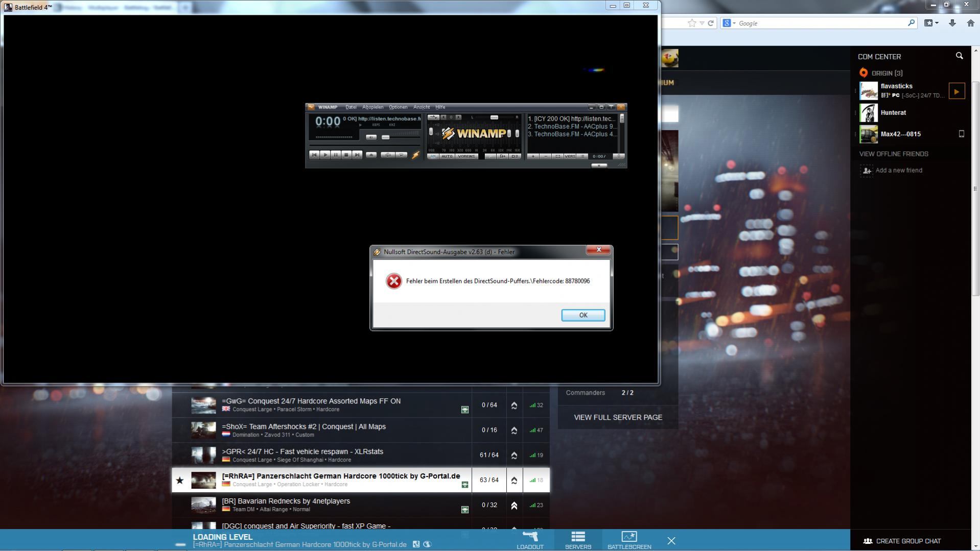
Task: Open LOADOUT in Battlelog bottom bar
Action: point(530,540)
